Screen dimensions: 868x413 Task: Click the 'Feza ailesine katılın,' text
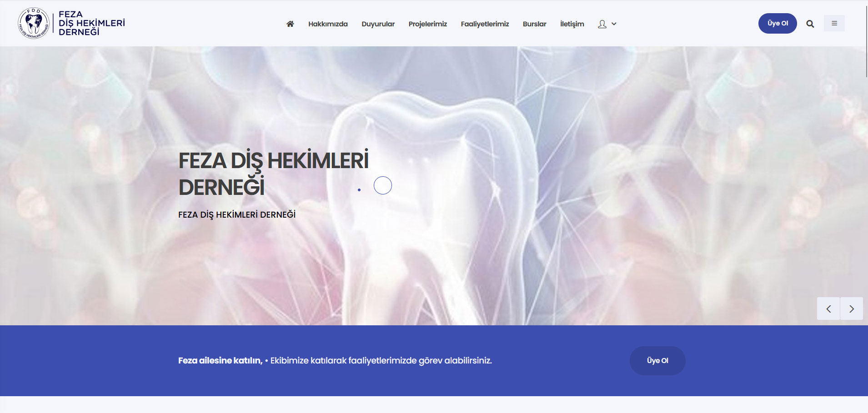tap(221, 361)
